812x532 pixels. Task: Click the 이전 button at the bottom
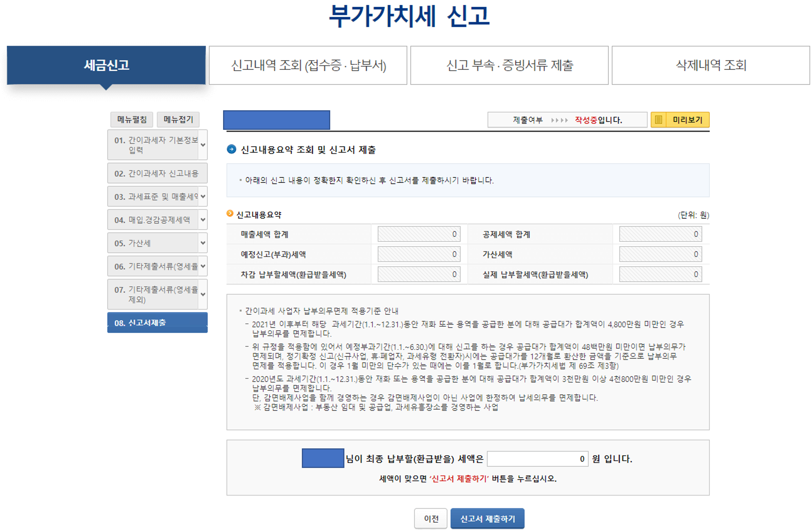430,518
